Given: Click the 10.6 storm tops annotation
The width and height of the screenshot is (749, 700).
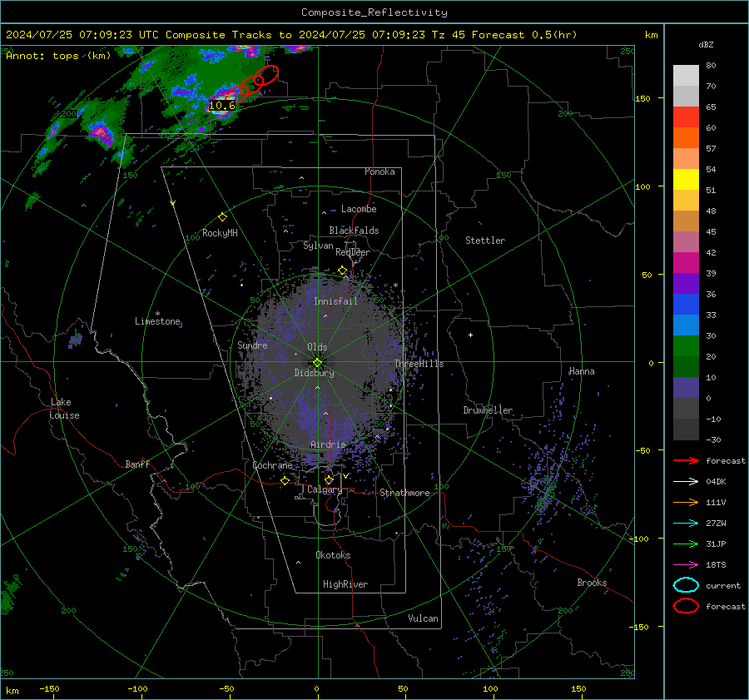Looking at the screenshot, I should pos(222,106).
